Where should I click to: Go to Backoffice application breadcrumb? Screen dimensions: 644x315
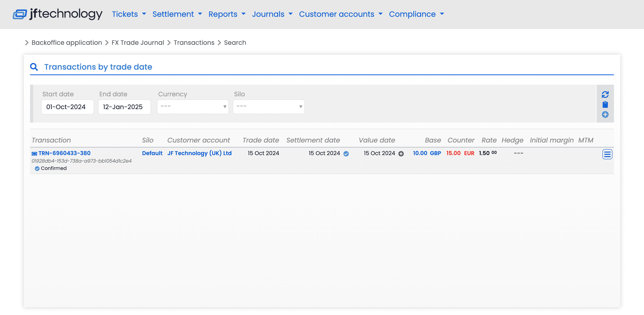(x=67, y=43)
